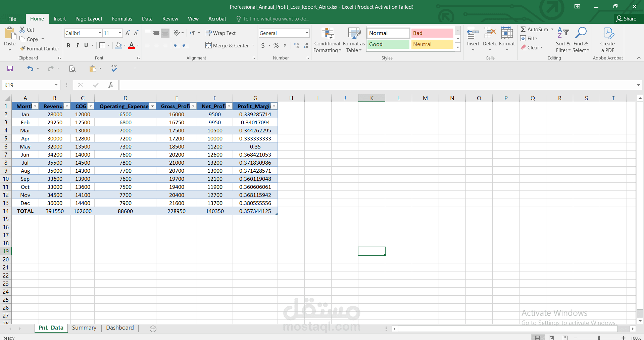Select the Neutral cell style

coord(432,44)
